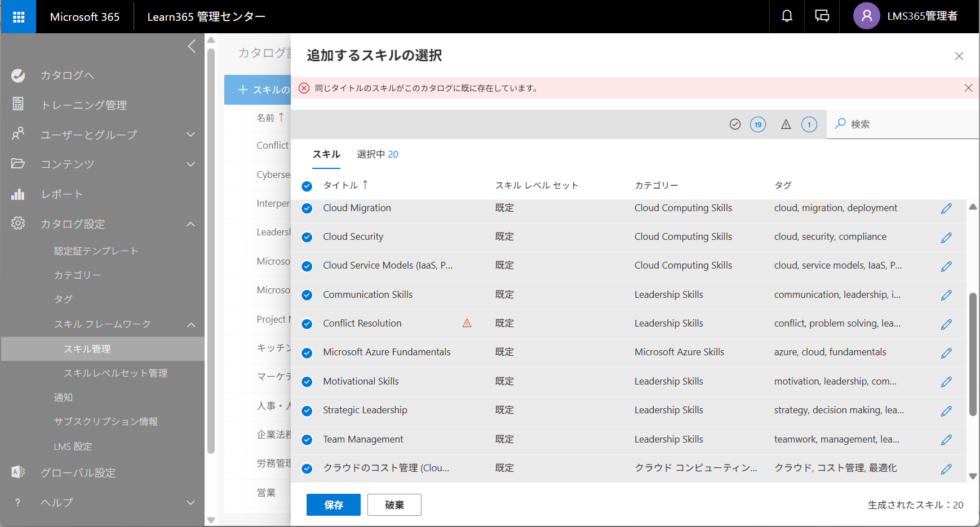The width and height of the screenshot is (980, 527).
Task: Click skills list scroll-up arrow
Action: tap(973, 207)
